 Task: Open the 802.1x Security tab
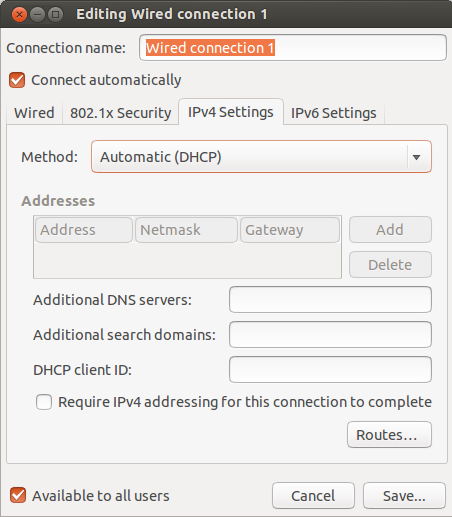120,113
